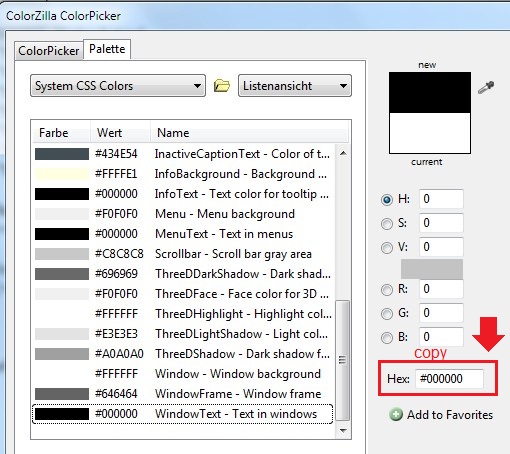
Task: Select the S saturation radio button
Action: point(387,224)
